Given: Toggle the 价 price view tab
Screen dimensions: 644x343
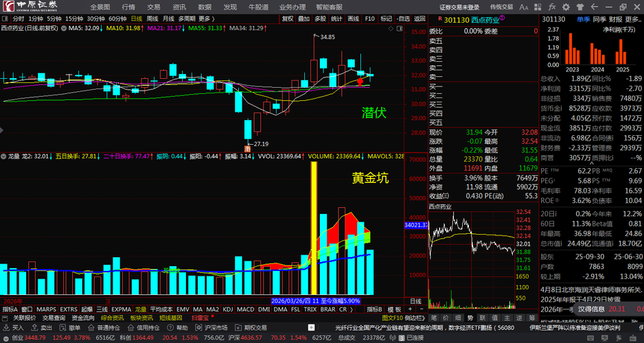Looking at the screenshot, I should tap(446, 318).
